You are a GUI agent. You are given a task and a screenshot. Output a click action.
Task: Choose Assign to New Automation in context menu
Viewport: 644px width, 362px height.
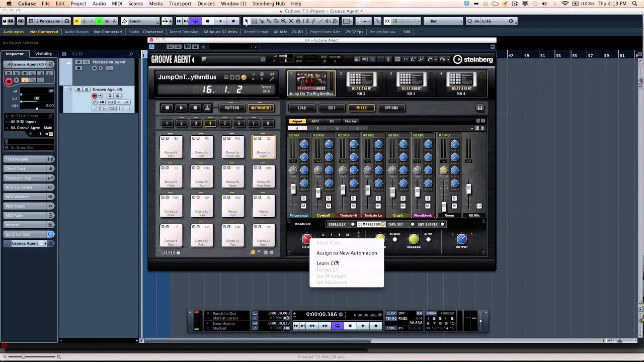(347, 253)
